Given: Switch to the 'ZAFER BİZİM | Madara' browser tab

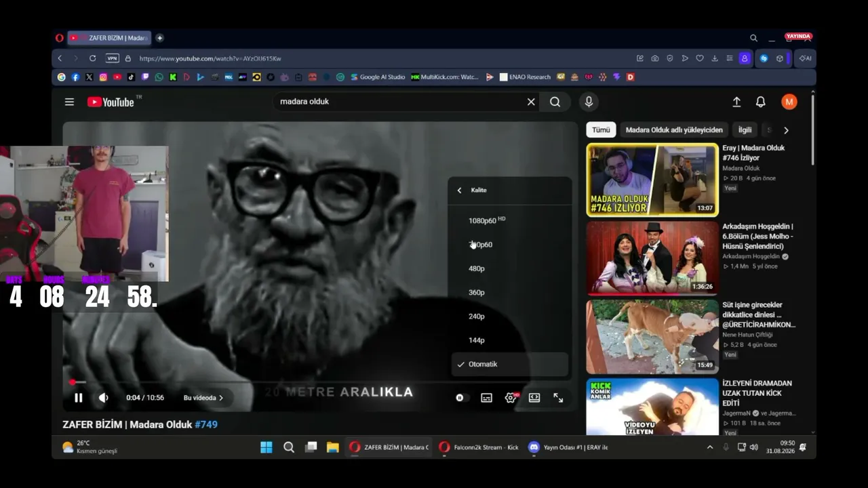Looking at the screenshot, I should tap(110, 38).
